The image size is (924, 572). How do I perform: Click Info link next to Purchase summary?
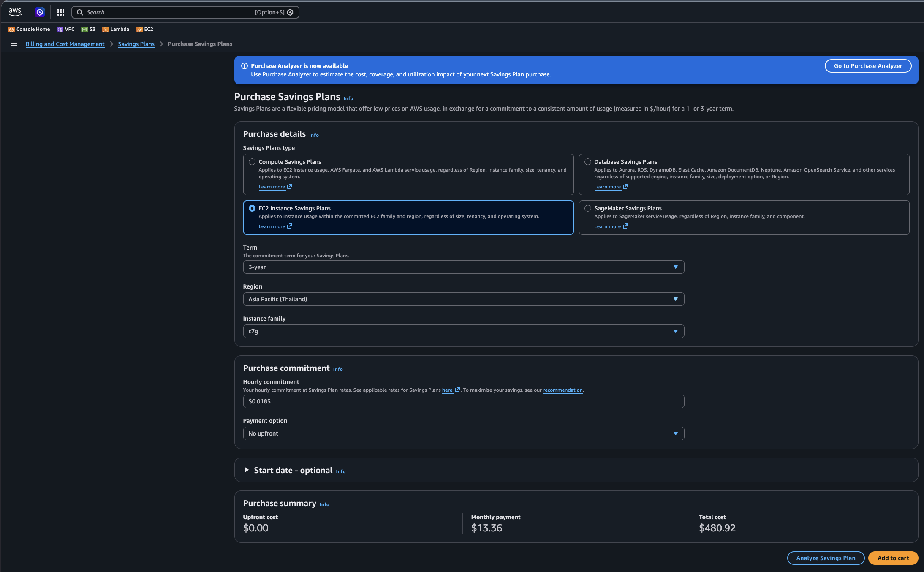point(324,504)
